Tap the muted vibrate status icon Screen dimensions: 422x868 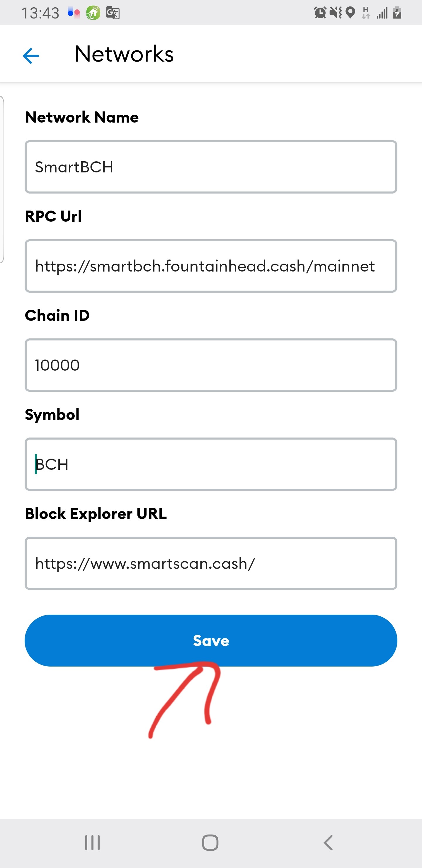coord(336,13)
